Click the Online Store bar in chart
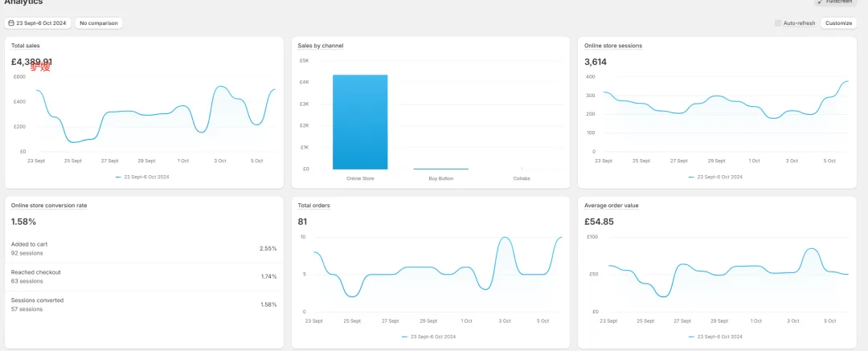 (360, 122)
